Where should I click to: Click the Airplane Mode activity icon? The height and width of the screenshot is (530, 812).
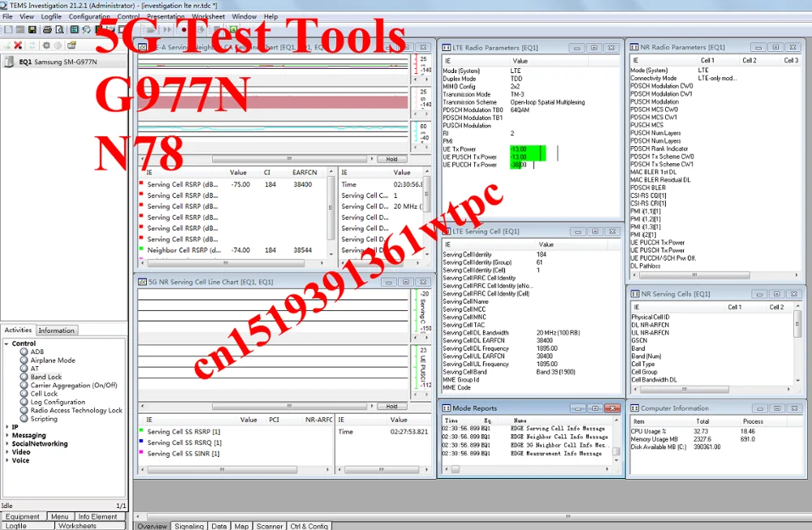(24, 360)
